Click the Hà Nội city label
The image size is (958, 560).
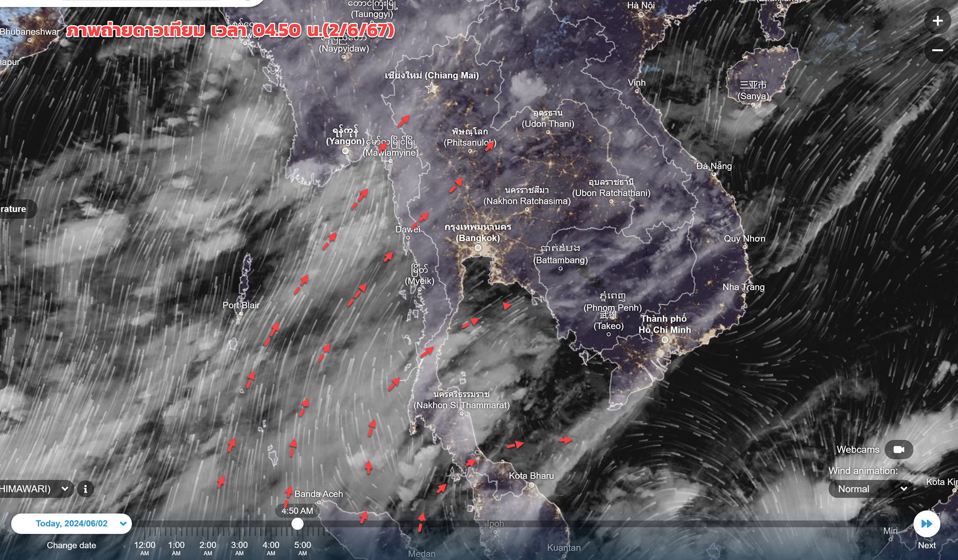pos(641,6)
